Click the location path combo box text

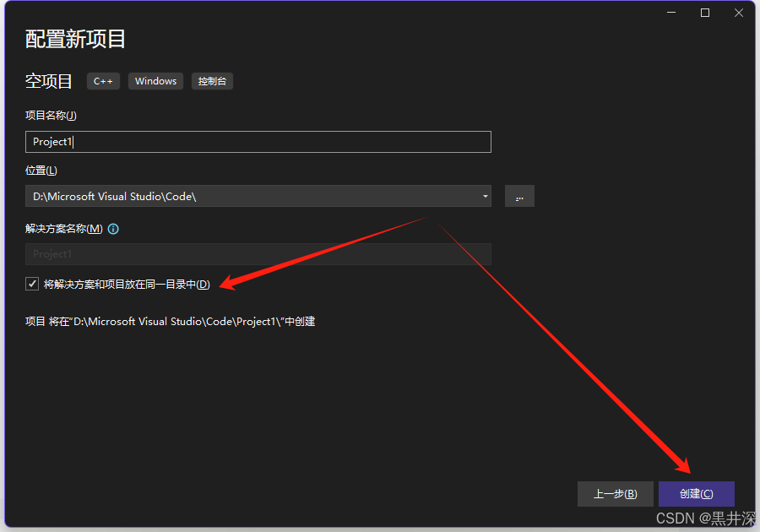coord(114,196)
